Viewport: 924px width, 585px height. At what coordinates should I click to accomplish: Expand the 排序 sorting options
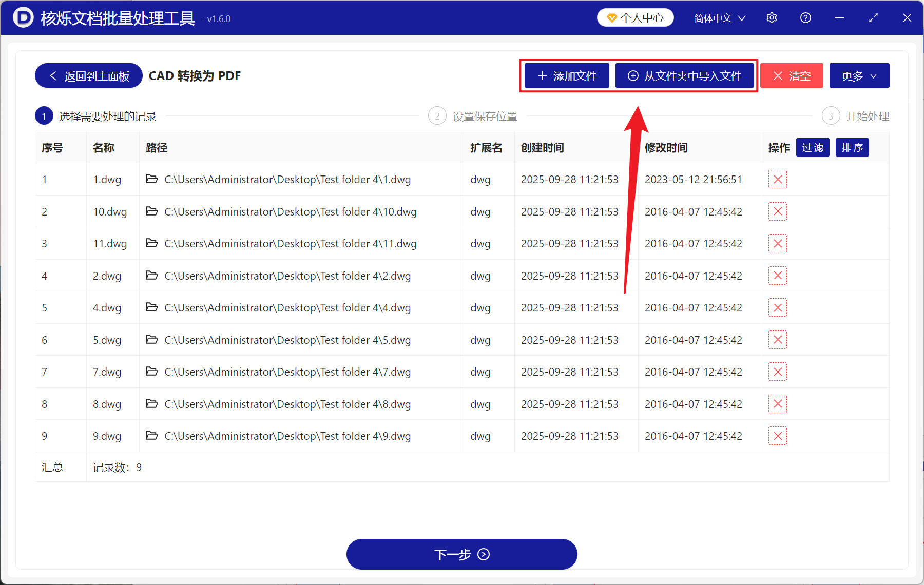852,147
